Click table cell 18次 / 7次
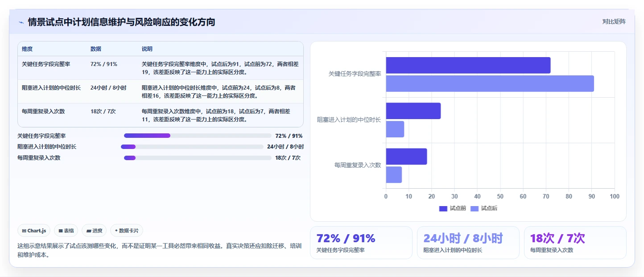Viewport: 644px width, 277px height. pyautogui.click(x=103, y=111)
